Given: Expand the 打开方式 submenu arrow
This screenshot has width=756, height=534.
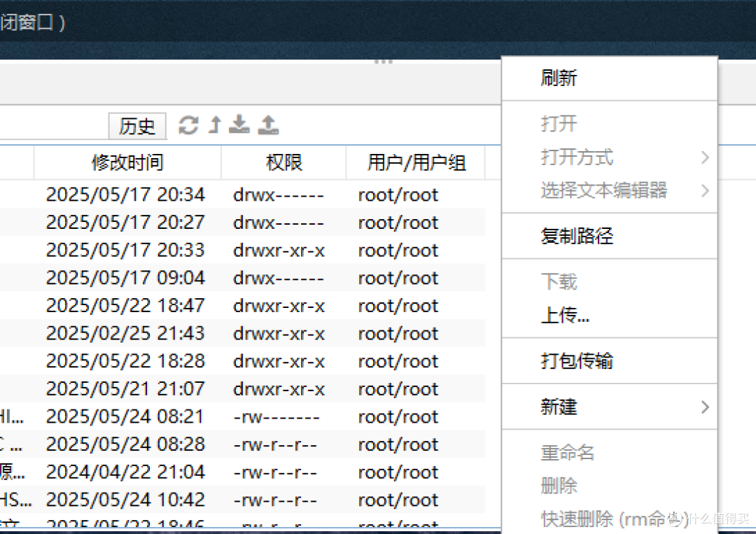Looking at the screenshot, I should 705,157.
